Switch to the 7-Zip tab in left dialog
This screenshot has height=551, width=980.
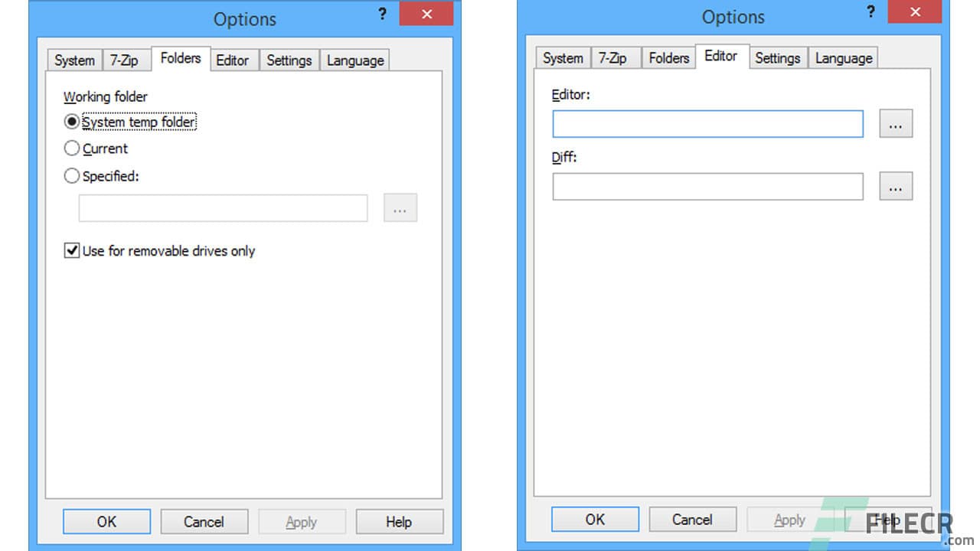tap(124, 60)
